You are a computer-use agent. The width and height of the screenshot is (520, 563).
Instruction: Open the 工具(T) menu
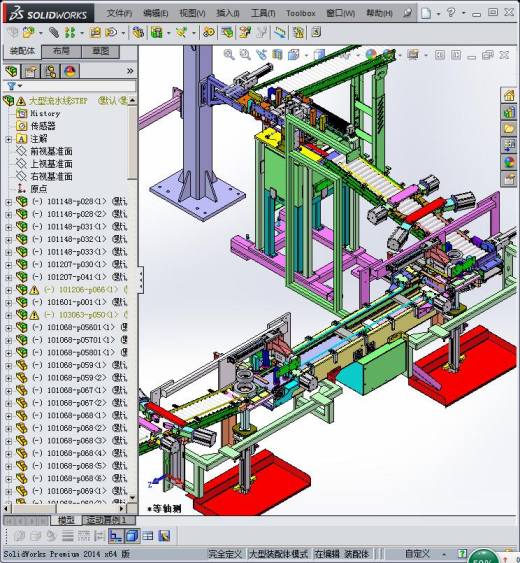263,13
